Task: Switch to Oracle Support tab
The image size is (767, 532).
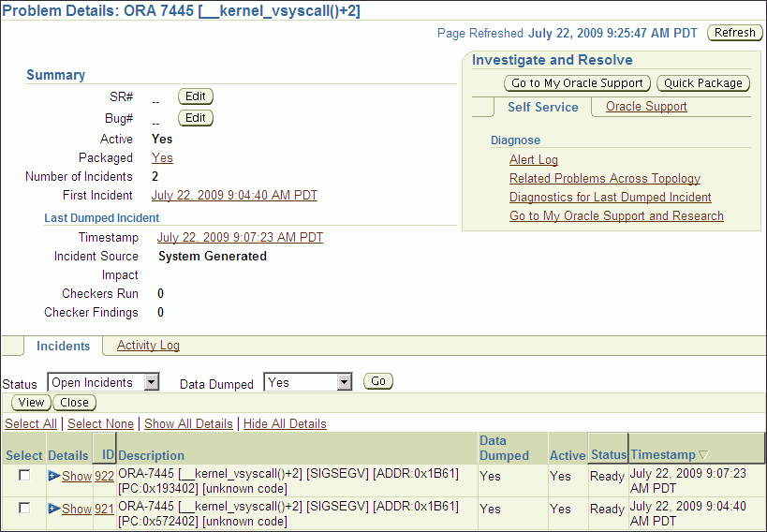Action: click(x=646, y=107)
